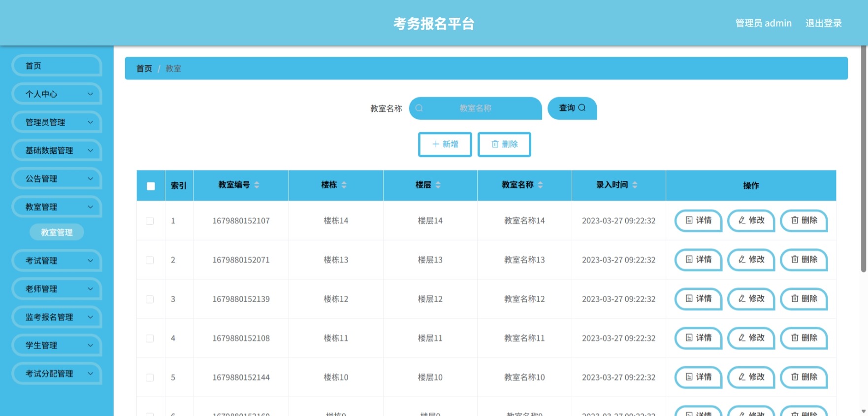Click 修改 for 教室名称11 row
This screenshot has width=868, height=416.
pos(751,338)
